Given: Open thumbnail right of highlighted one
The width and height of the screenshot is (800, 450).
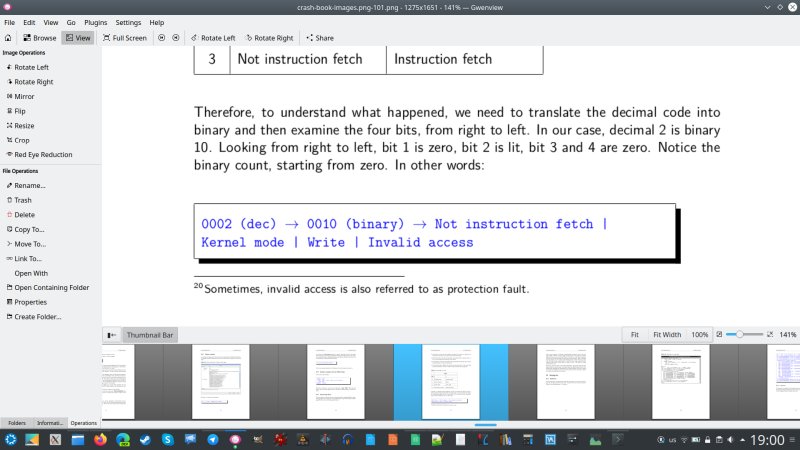Looking at the screenshot, I should [x=566, y=382].
